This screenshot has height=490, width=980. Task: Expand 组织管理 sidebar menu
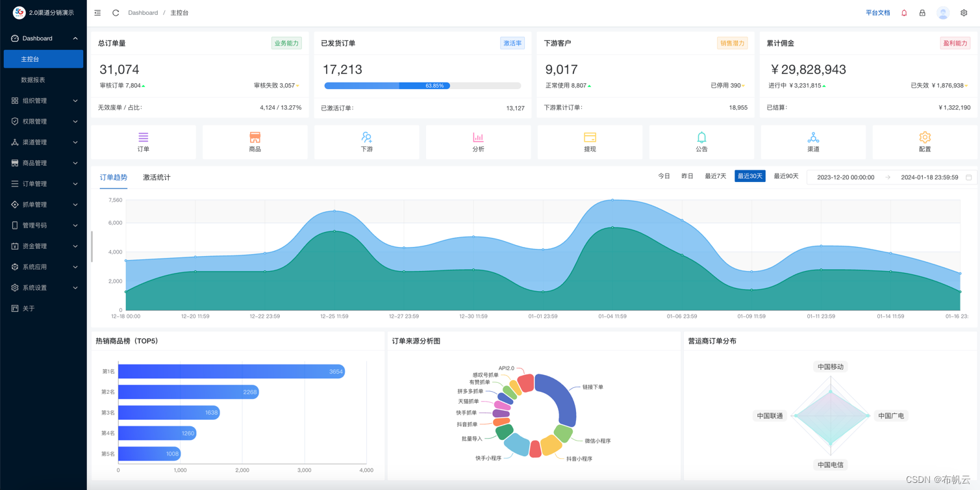tap(44, 101)
